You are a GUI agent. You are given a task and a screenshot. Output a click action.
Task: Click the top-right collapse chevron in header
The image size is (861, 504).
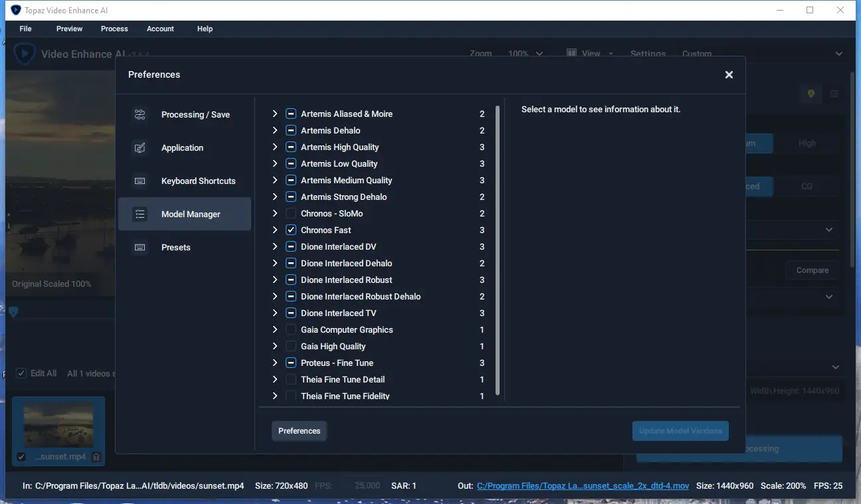pos(839,54)
